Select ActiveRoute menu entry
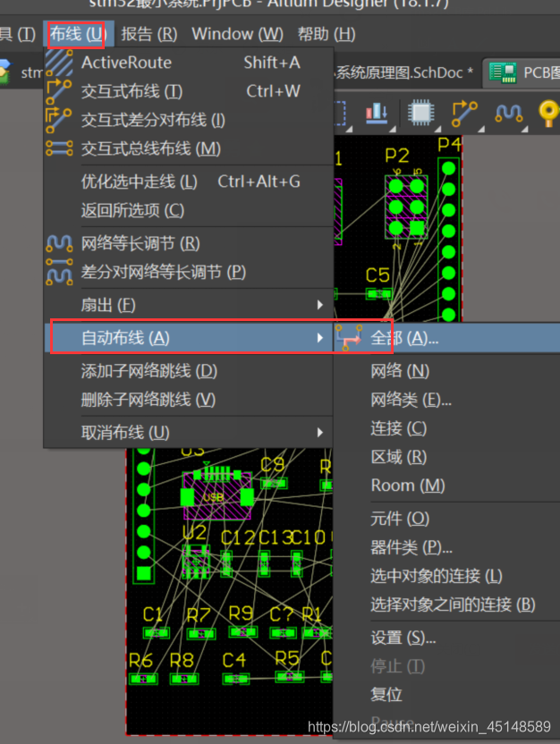This screenshot has height=744, width=560. [x=189, y=63]
